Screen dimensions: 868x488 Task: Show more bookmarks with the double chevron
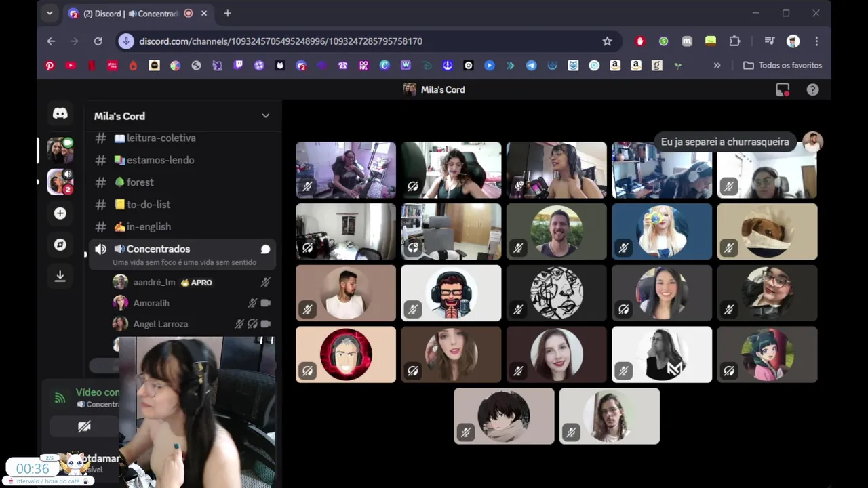pos(717,66)
